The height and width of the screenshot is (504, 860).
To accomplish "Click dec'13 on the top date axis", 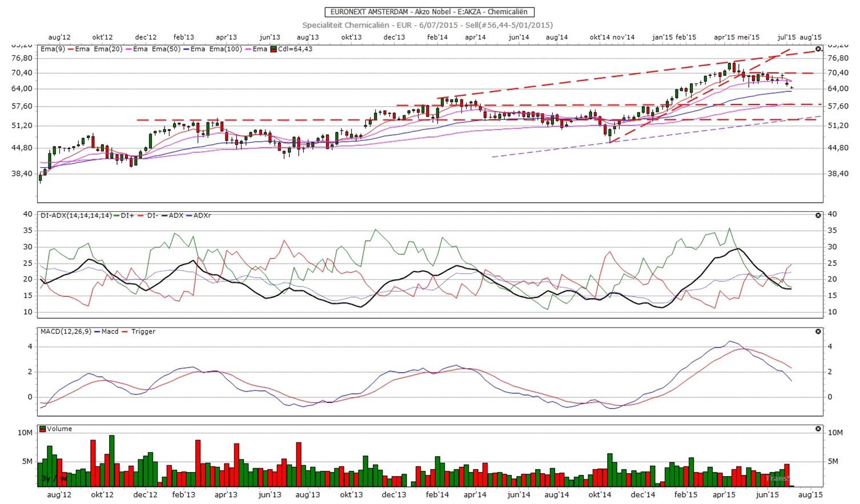I will tap(394, 37).
